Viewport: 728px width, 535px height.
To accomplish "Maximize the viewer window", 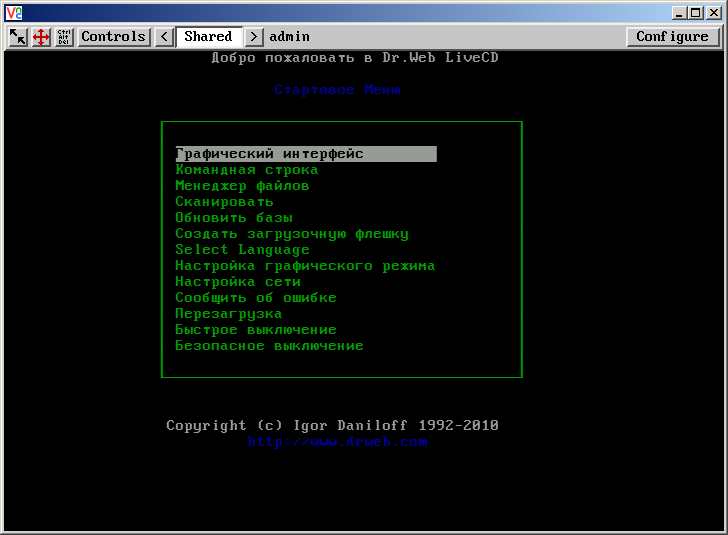I will click(x=696, y=13).
